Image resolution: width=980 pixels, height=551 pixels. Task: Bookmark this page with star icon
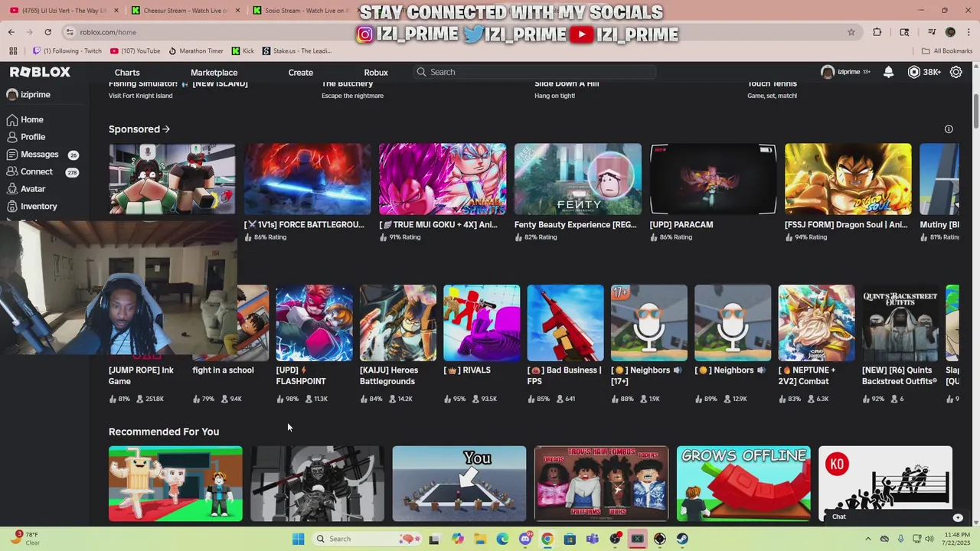click(x=851, y=32)
